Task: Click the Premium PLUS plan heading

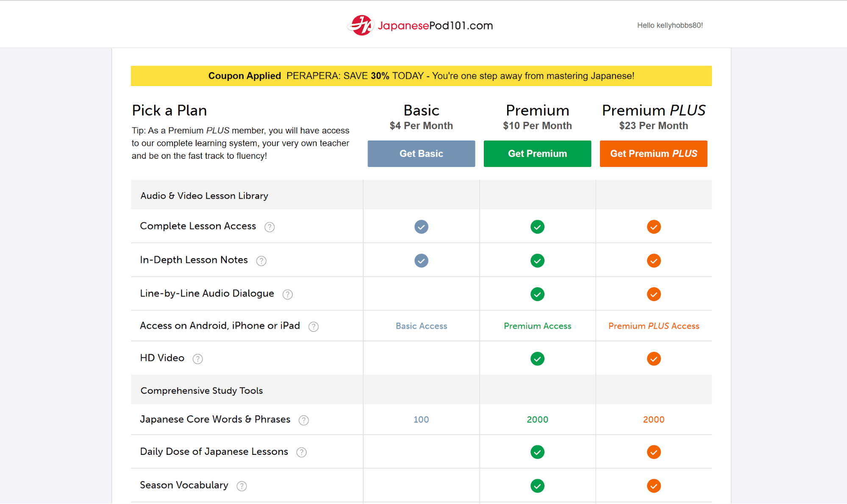Action: (x=653, y=110)
